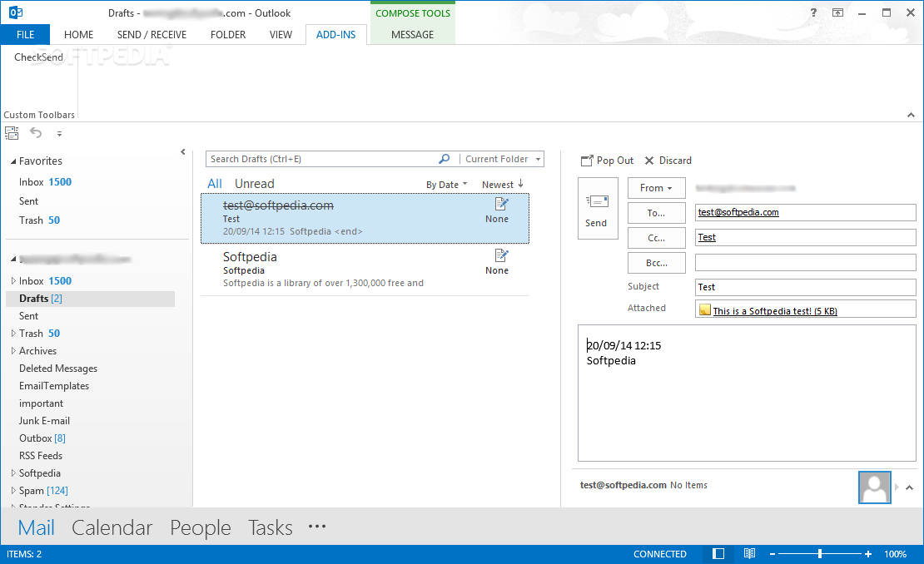924x564 pixels.
Task: Click the 100% zoom level
Action: coord(895,554)
